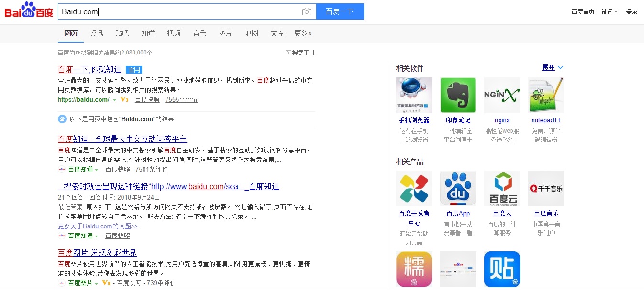Viewport: 644px width, 290px height.
Task: Click 更多关于Baidu.com的问题>> link
Action: [x=98, y=226]
